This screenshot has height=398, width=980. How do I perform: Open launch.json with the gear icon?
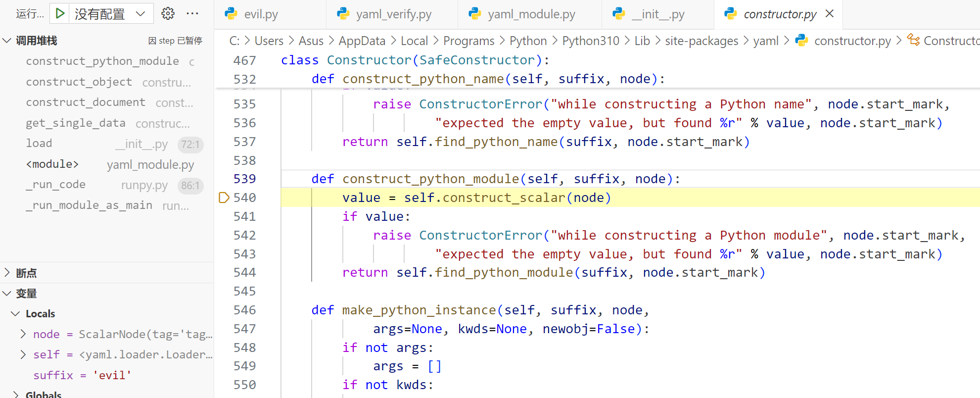tap(168, 14)
